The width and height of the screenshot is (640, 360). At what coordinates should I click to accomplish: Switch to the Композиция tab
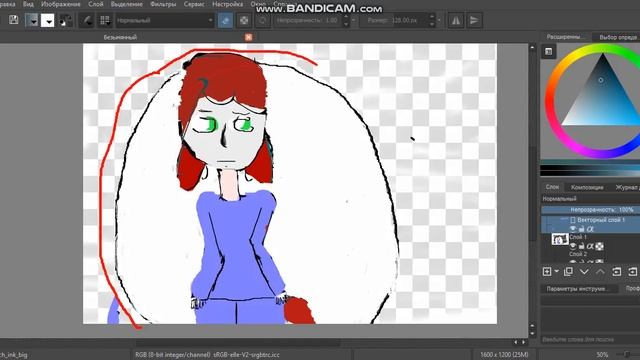pos(587,187)
